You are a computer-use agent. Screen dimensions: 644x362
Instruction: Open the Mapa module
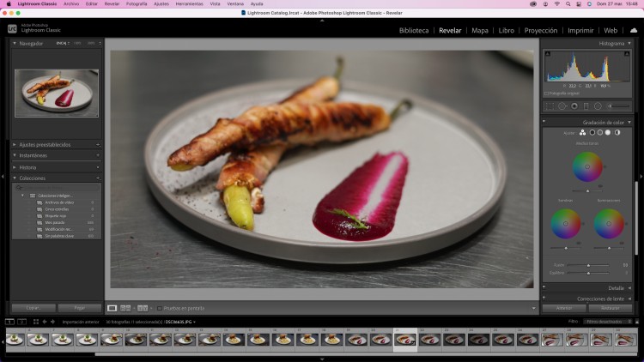pyautogui.click(x=480, y=30)
